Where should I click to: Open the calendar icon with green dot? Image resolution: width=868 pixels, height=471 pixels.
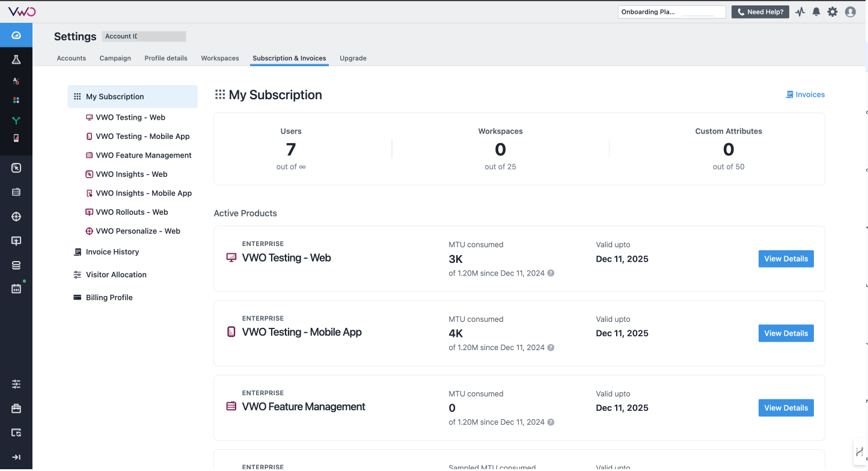click(x=16, y=289)
